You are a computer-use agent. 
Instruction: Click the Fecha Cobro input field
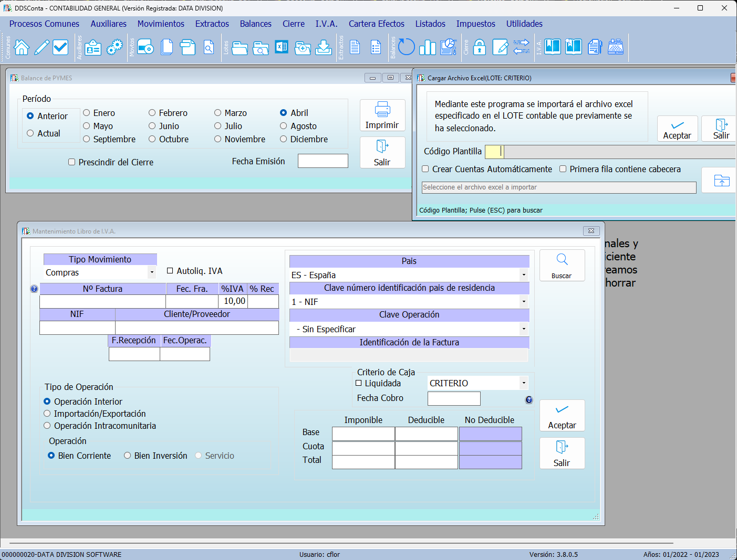454,398
